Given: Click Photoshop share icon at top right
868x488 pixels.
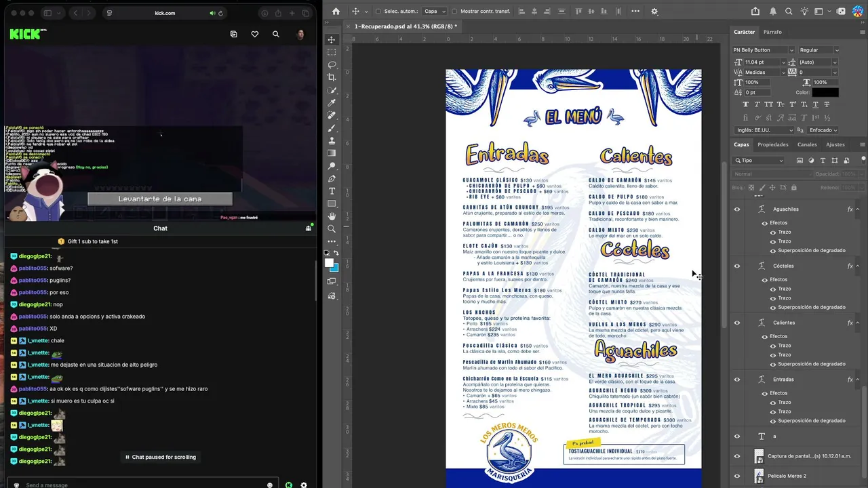Looking at the screenshot, I should coord(755,11).
